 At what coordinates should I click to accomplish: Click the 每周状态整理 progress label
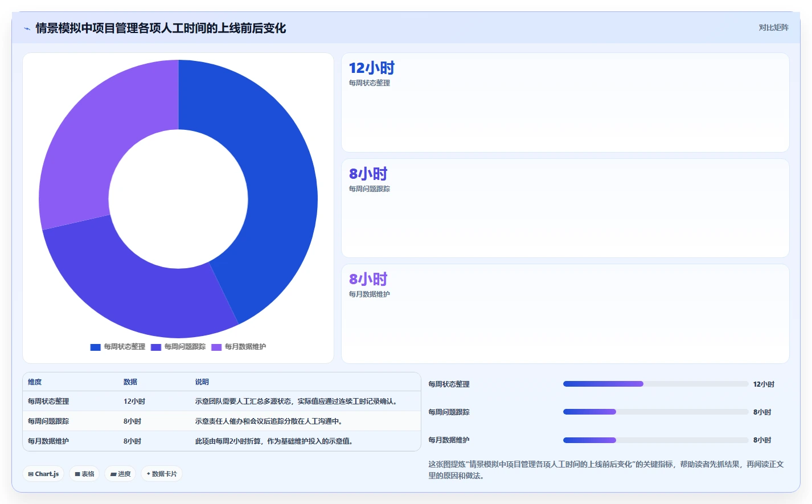point(449,384)
